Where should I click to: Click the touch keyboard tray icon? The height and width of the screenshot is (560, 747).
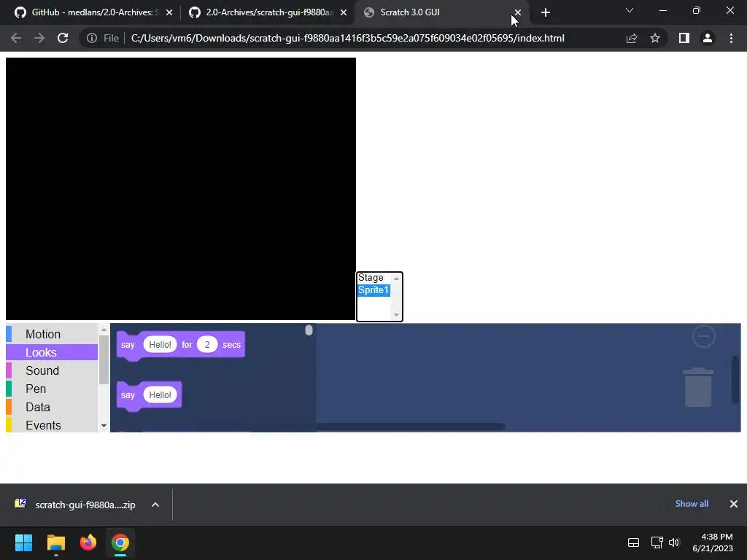coord(633,542)
